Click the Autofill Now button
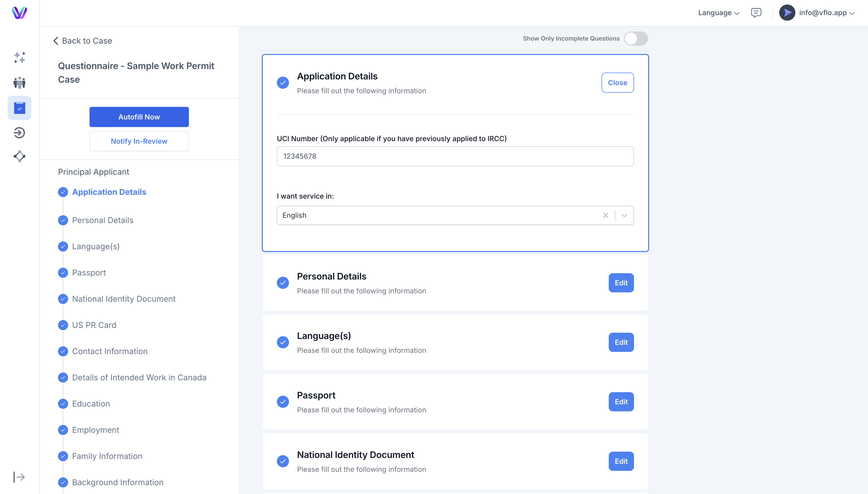 point(139,117)
